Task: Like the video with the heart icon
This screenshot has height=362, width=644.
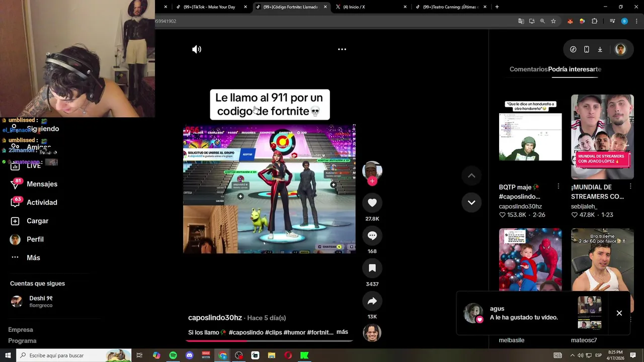Action: (372, 203)
